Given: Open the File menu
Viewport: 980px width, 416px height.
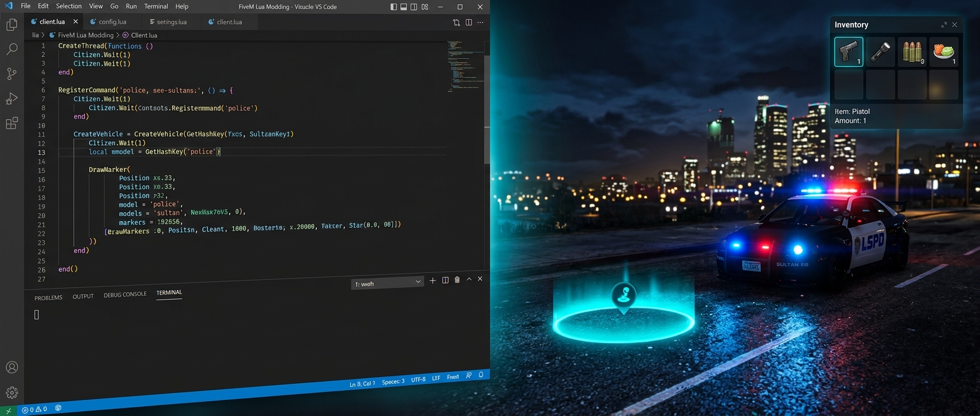Looking at the screenshot, I should 25,6.
